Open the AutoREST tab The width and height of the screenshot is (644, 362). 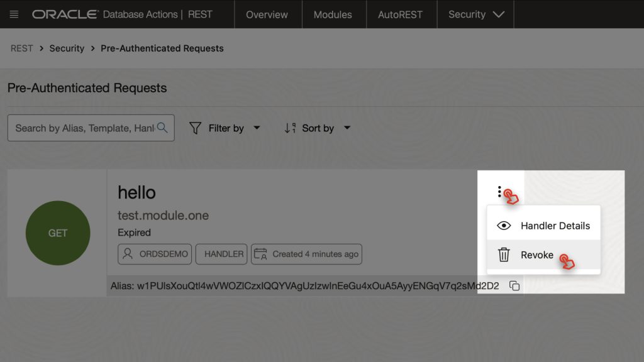[x=400, y=14]
